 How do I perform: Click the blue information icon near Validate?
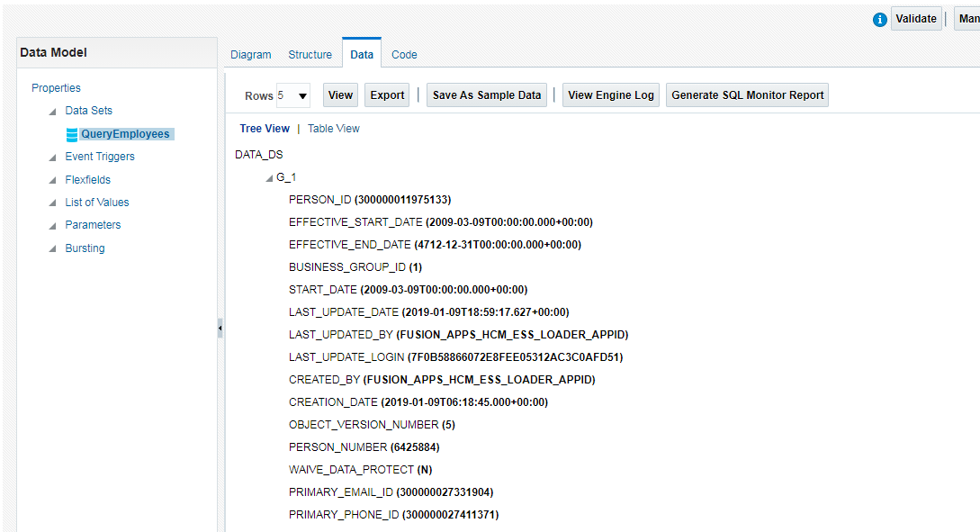[880, 20]
